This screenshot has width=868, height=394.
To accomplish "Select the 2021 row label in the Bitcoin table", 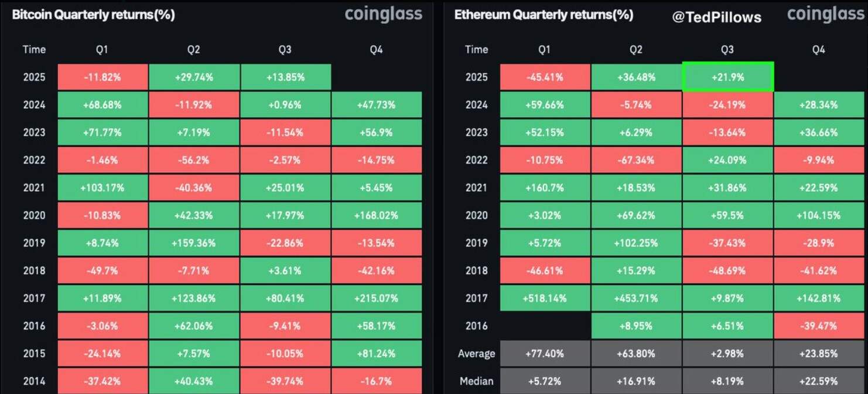I will click(34, 188).
